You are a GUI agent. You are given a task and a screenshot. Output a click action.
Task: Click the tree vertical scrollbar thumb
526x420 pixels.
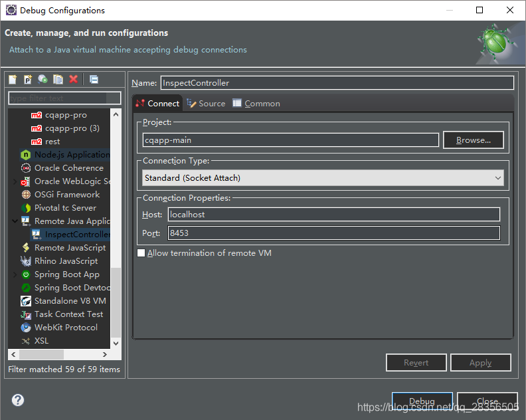tap(116, 302)
